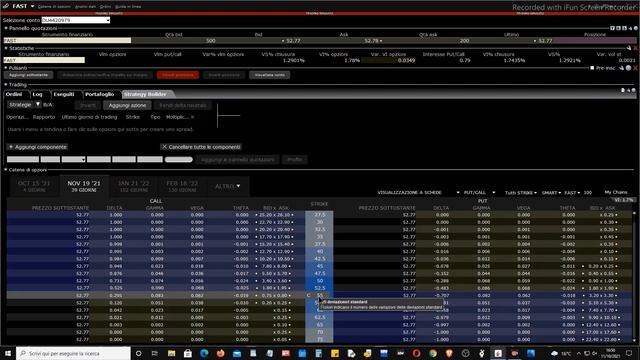Collapse the Trading section

(6, 85)
